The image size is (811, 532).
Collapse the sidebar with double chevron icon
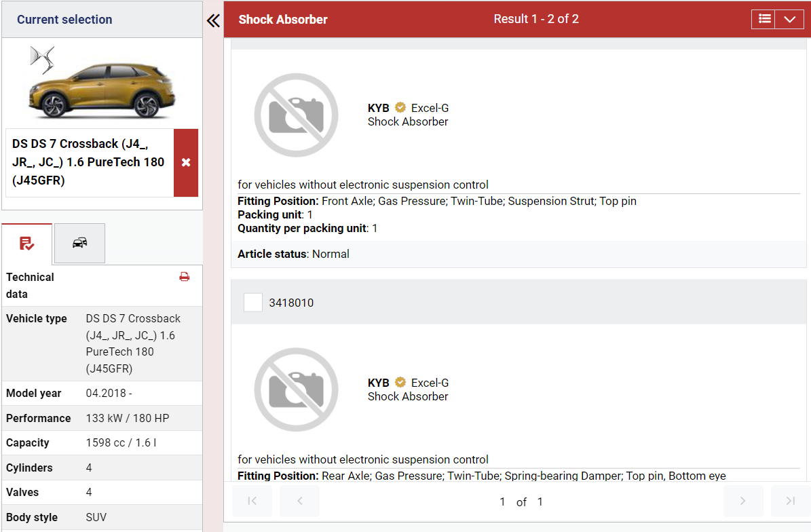click(x=213, y=20)
